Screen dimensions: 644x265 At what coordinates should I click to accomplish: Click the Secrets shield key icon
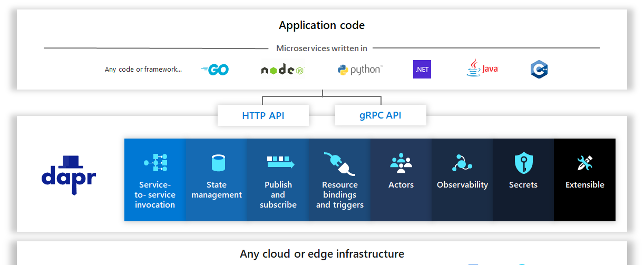click(x=524, y=163)
